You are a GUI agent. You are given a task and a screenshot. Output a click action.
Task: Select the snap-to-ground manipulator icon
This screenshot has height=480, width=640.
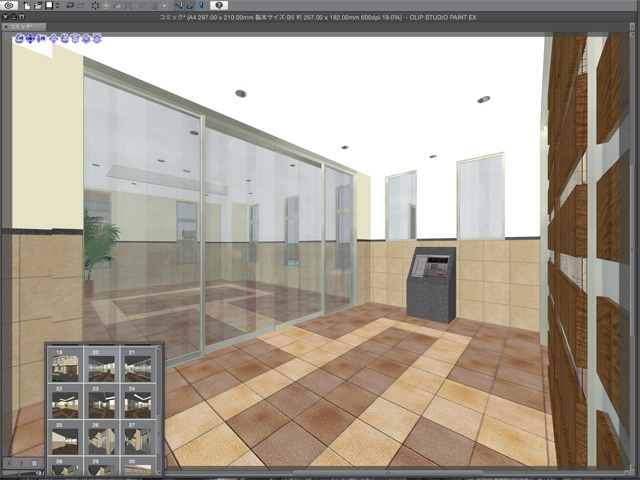tap(97, 39)
